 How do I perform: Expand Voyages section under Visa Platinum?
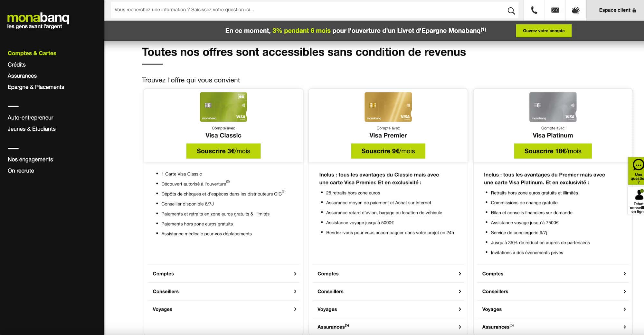click(553, 309)
